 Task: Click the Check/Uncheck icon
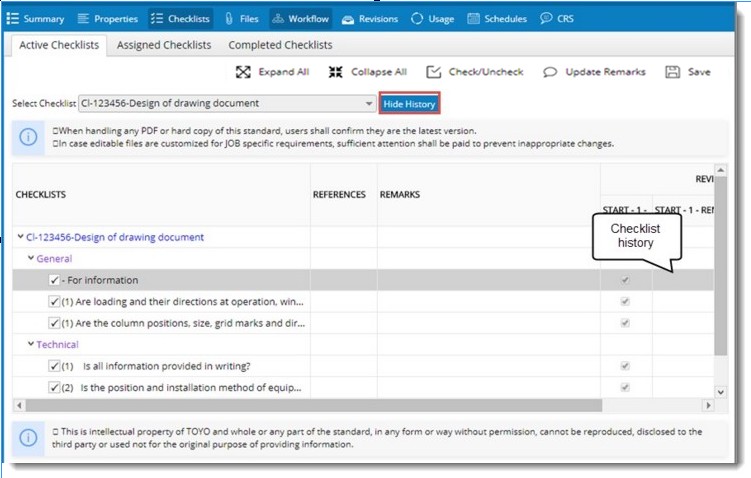(x=433, y=72)
